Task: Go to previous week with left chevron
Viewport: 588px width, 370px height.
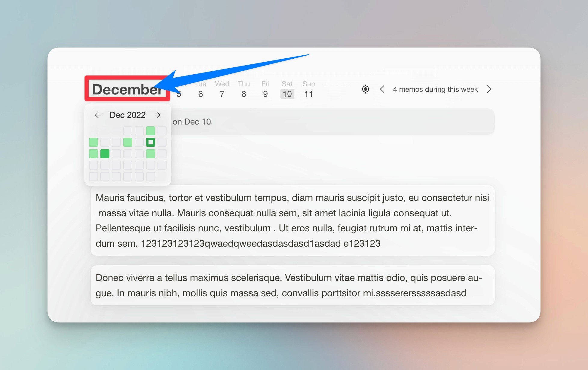Action: (x=382, y=89)
